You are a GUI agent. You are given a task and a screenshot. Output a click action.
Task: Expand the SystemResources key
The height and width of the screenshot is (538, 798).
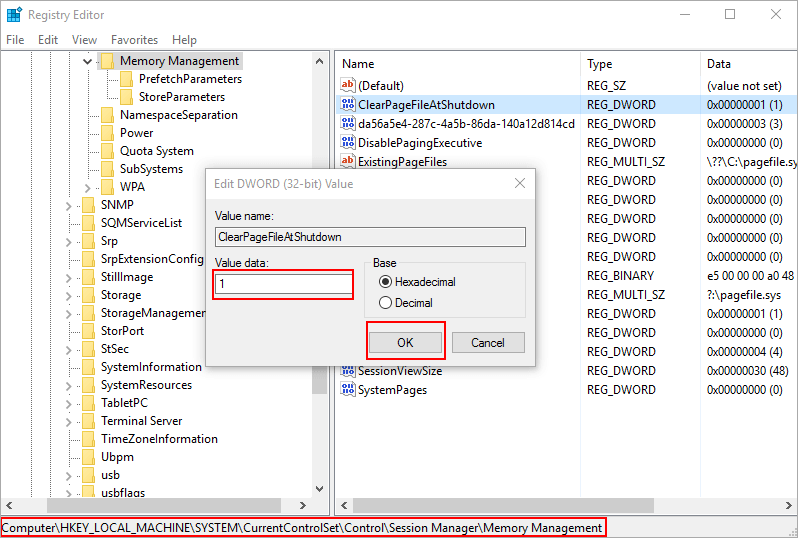point(69,386)
